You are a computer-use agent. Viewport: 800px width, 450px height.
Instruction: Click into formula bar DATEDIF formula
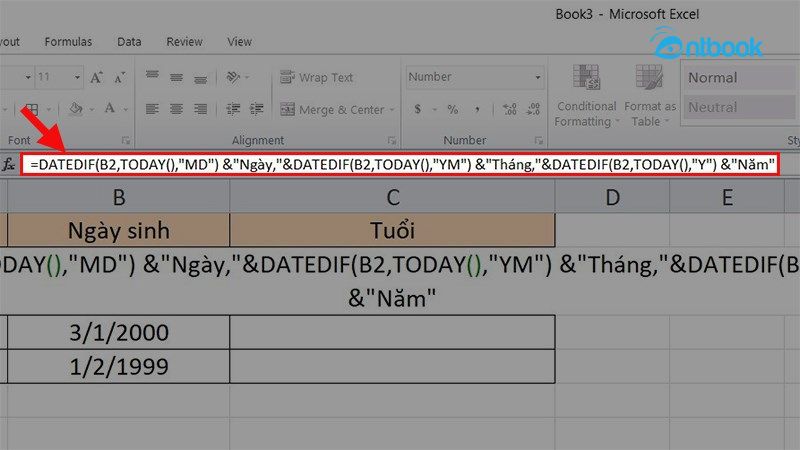(400, 165)
